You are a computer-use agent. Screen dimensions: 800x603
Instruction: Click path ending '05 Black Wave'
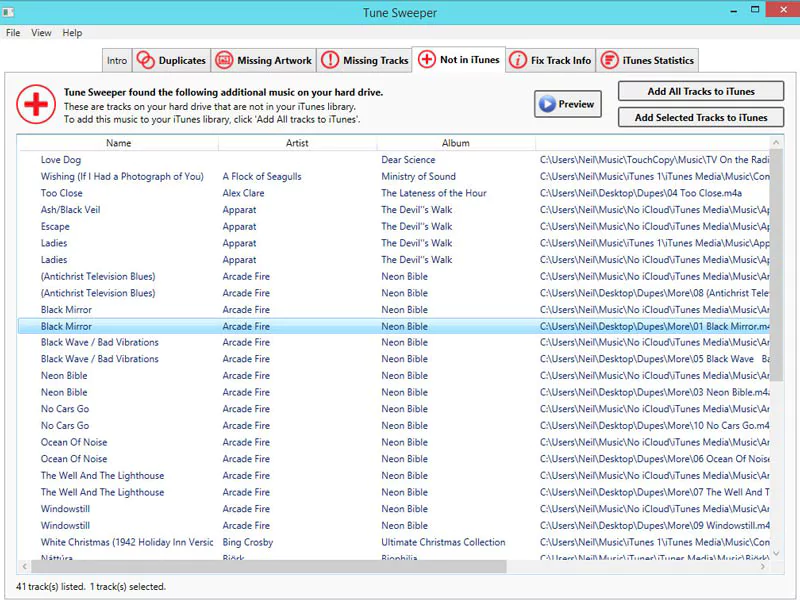(655, 359)
